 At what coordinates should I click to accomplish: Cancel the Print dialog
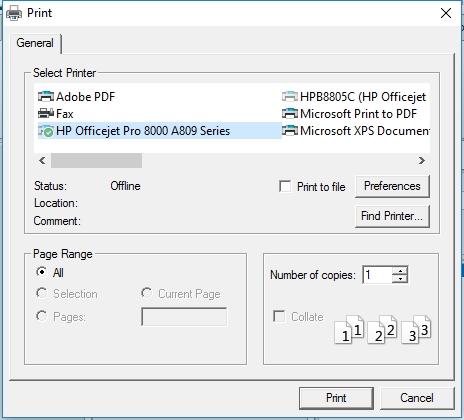click(x=417, y=398)
